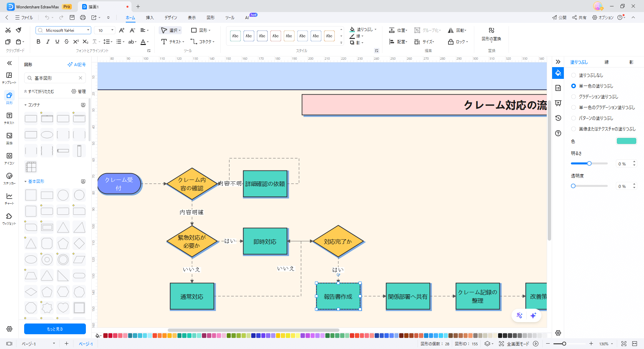
Task: Switch to the デザイン ribbon tab
Action: pyautogui.click(x=171, y=17)
